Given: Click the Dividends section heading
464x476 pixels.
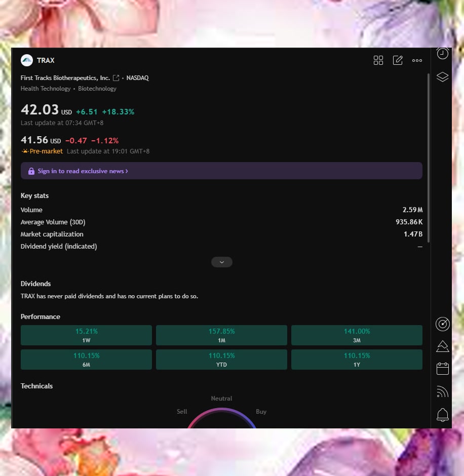Looking at the screenshot, I should pos(35,284).
